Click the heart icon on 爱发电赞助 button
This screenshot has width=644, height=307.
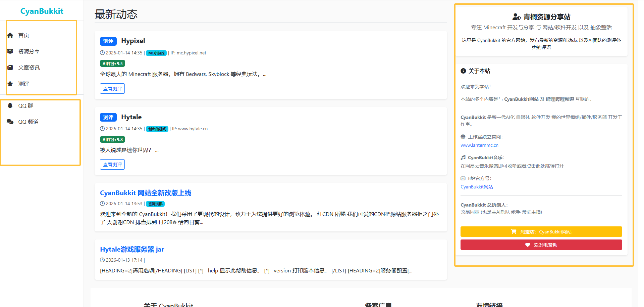(528, 245)
